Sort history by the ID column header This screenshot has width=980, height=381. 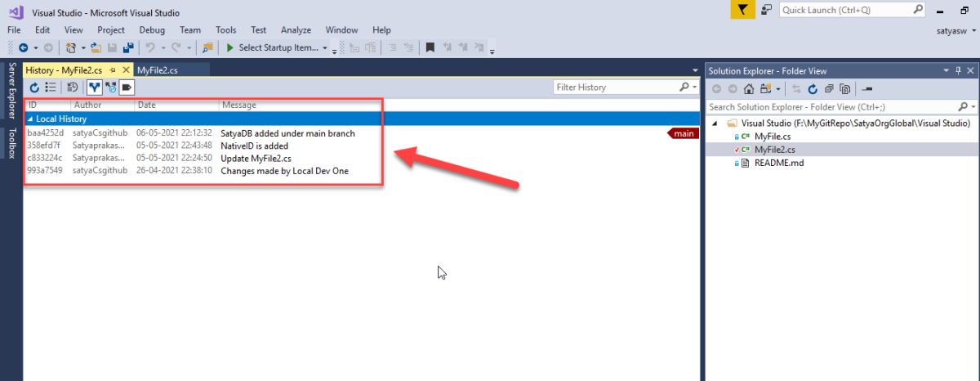tap(33, 105)
